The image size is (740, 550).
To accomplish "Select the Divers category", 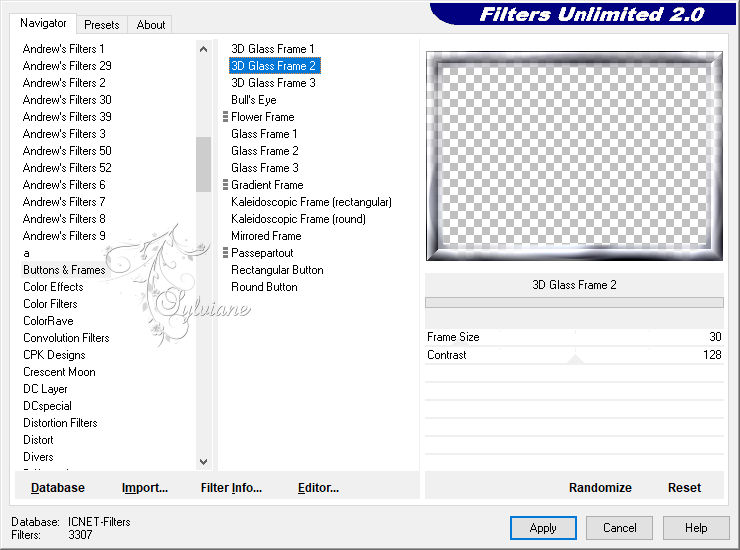I will pyautogui.click(x=38, y=457).
